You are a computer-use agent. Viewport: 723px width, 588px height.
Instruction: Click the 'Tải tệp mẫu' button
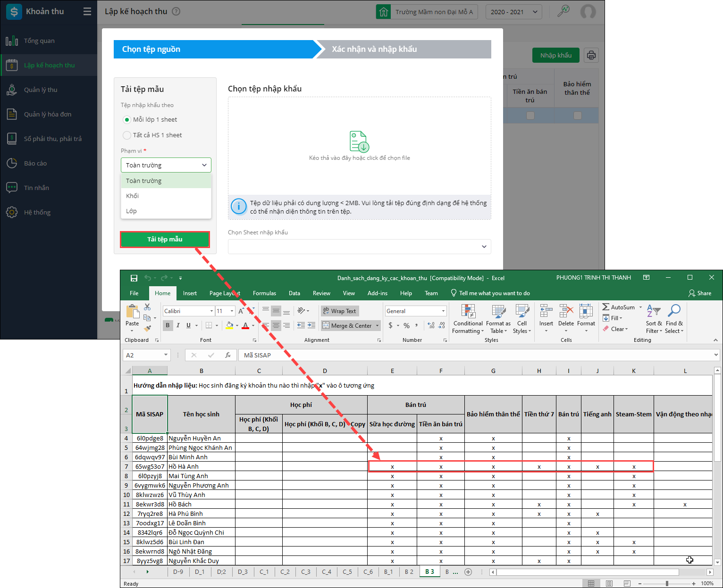point(165,240)
